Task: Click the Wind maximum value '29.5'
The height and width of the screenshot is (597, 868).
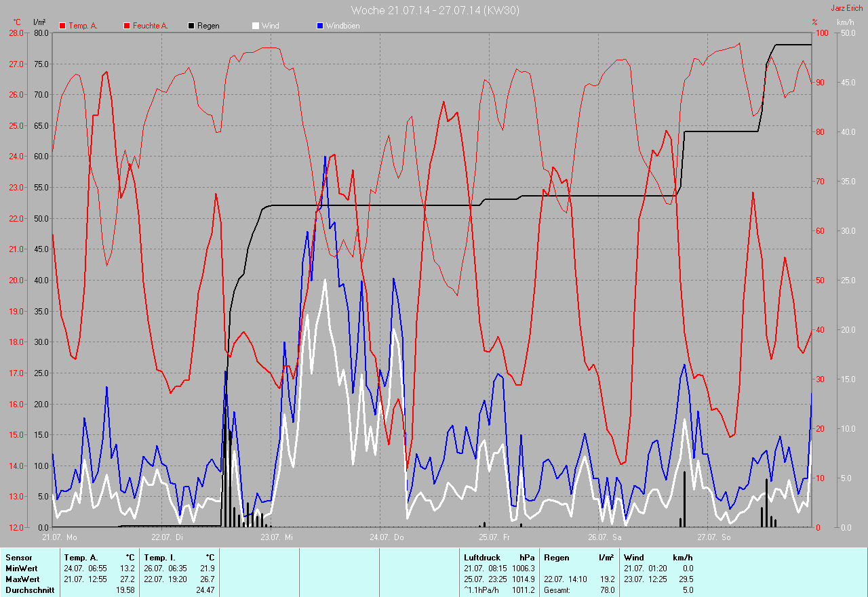Action: click(x=686, y=579)
